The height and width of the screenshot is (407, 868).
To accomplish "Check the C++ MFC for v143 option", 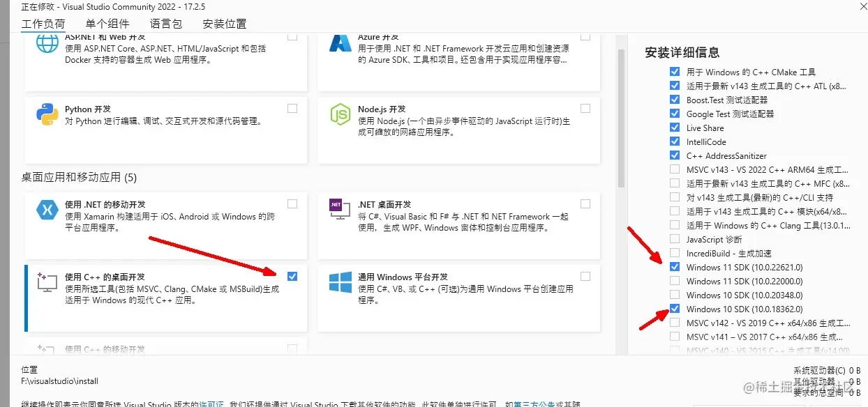I will pos(675,183).
